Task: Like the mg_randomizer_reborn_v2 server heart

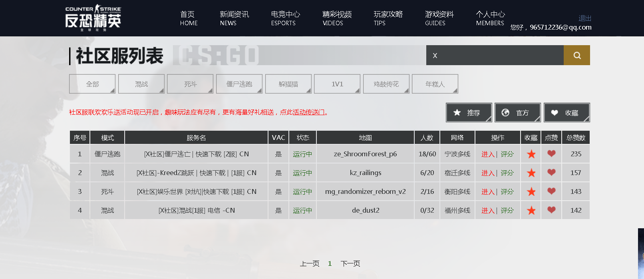Action: coord(551,191)
